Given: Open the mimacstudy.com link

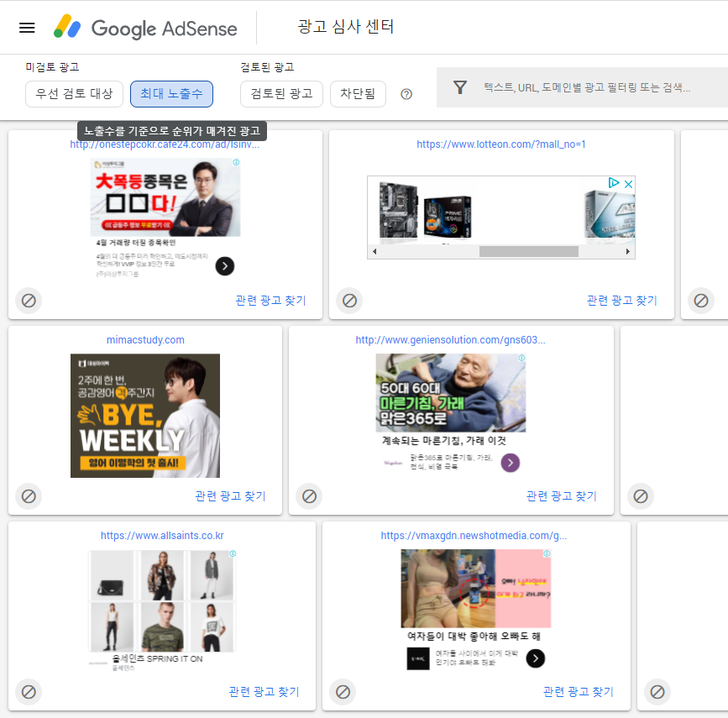Looking at the screenshot, I should click(145, 340).
